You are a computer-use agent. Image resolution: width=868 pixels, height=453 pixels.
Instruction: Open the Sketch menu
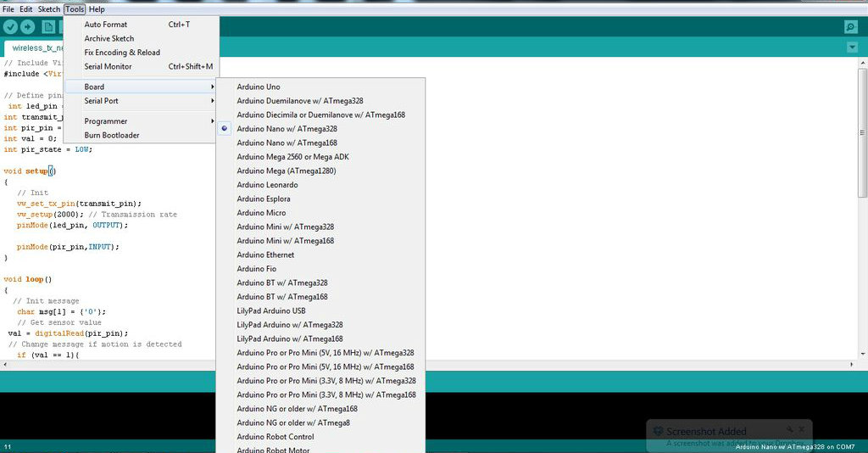[x=48, y=8]
